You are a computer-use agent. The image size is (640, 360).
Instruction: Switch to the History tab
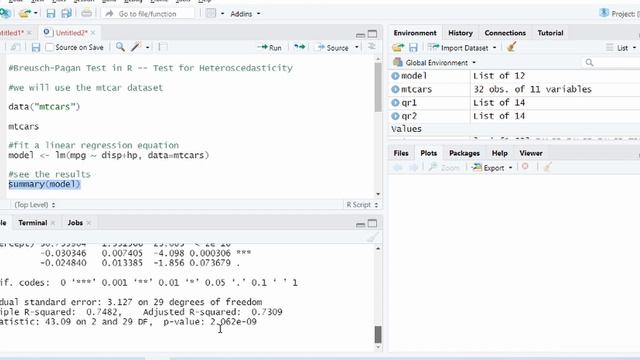[x=460, y=33]
